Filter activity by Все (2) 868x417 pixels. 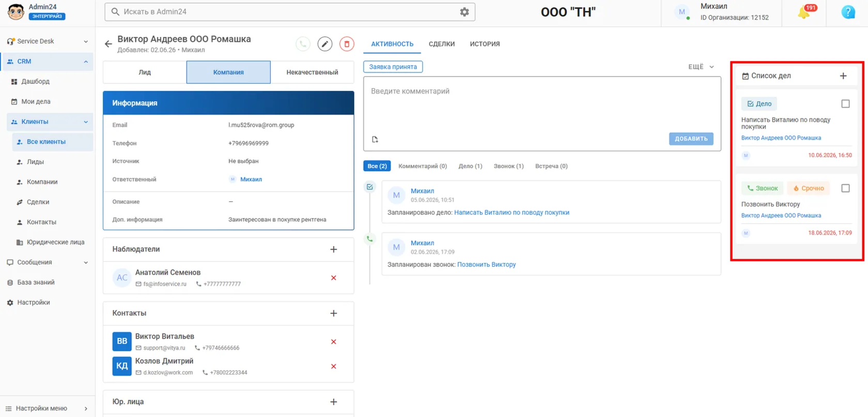click(377, 166)
